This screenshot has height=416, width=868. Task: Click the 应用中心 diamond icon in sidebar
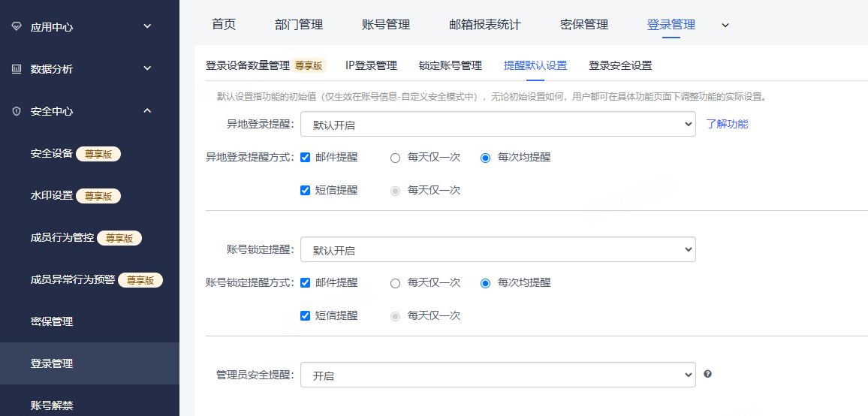click(17, 26)
